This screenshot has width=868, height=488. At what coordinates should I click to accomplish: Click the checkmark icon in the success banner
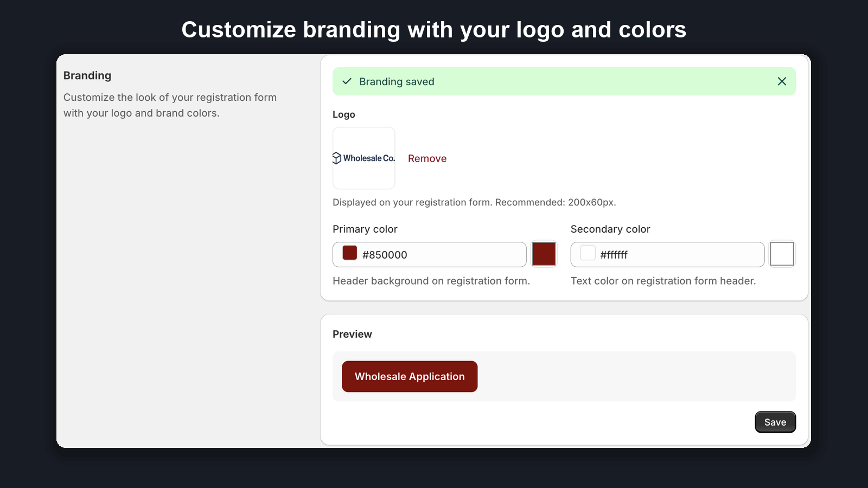(x=347, y=81)
